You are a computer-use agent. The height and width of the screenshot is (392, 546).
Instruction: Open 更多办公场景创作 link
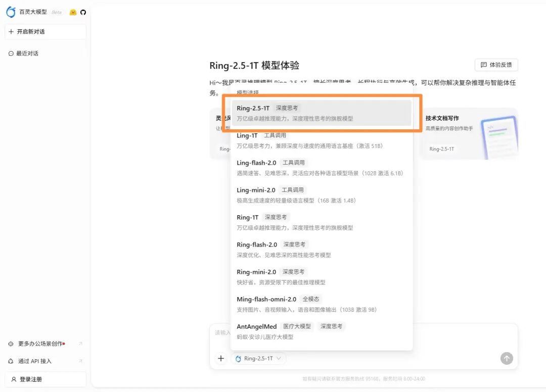coord(41,344)
